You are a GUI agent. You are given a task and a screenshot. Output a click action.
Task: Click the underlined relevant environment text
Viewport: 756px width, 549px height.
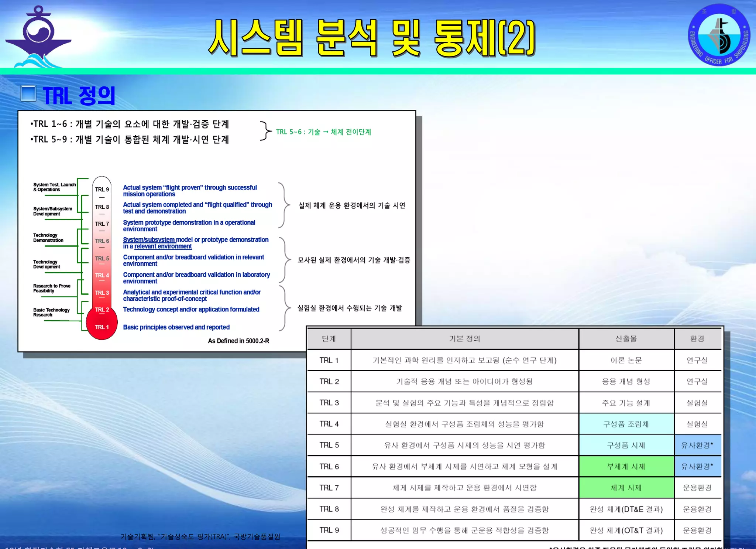(x=163, y=246)
